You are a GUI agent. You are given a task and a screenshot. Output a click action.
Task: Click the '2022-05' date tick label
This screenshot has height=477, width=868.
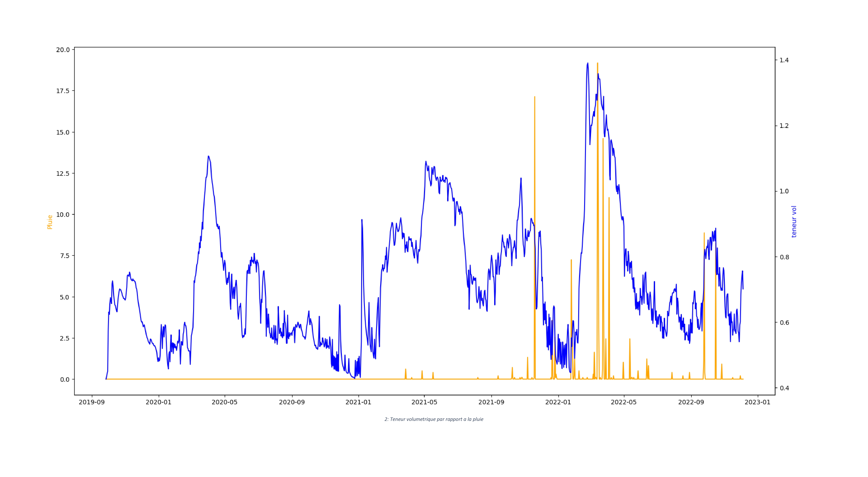(624, 402)
